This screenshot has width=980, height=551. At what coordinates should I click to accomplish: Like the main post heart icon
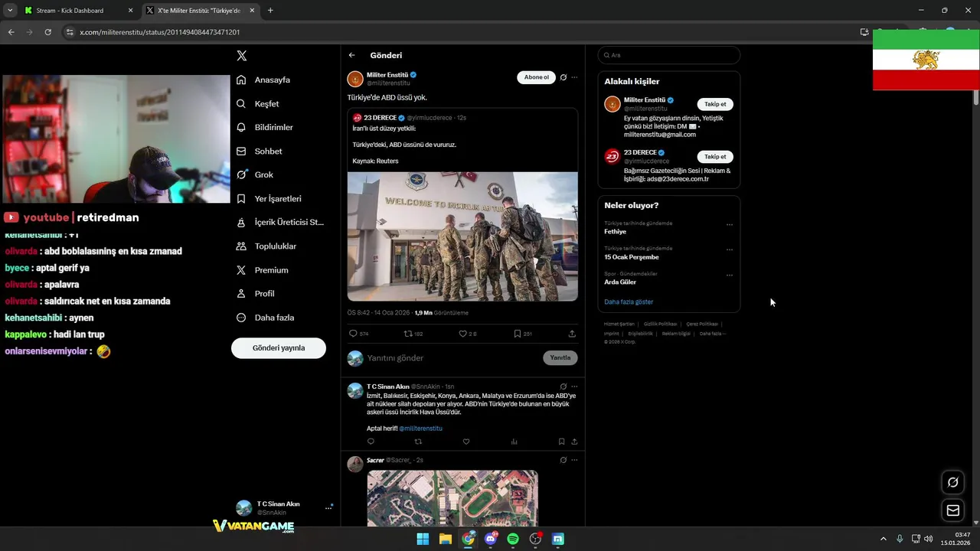pyautogui.click(x=462, y=334)
